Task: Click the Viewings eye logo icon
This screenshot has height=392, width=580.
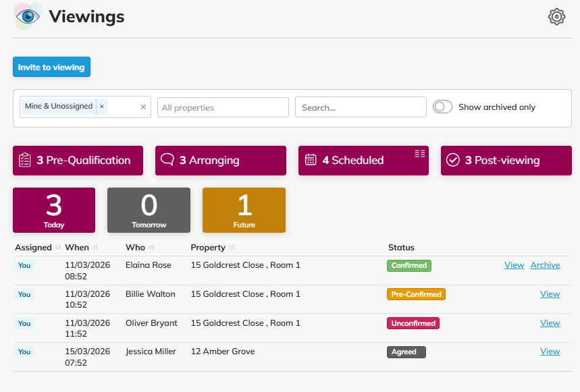Action: click(28, 17)
